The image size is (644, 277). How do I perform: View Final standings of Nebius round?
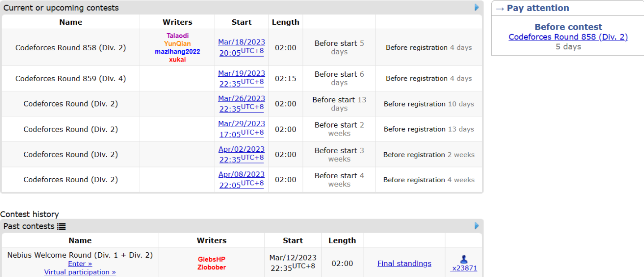click(404, 264)
